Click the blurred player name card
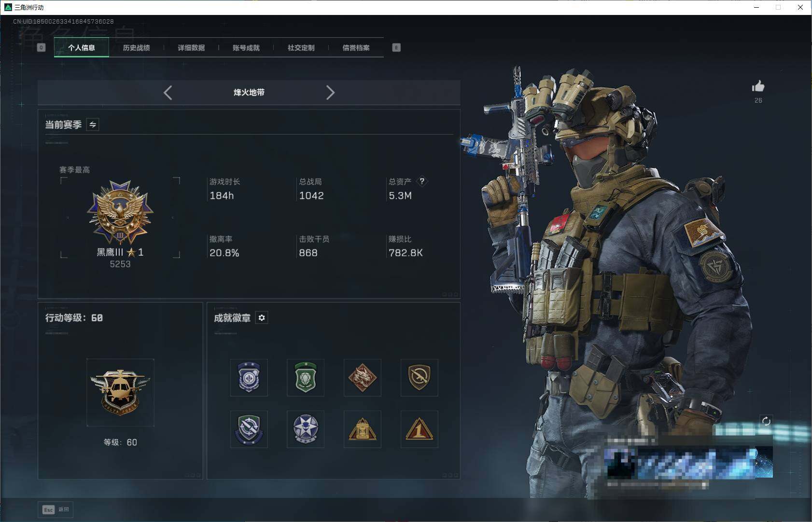Image resolution: width=812 pixels, height=522 pixels. (x=689, y=462)
